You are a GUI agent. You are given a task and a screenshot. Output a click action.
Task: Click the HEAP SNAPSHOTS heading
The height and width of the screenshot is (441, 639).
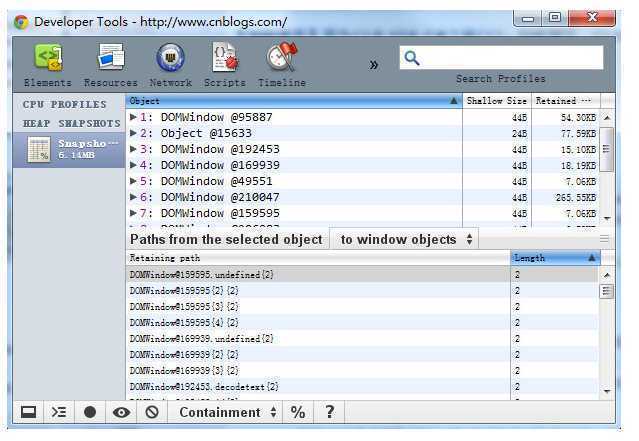coord(72,123)
